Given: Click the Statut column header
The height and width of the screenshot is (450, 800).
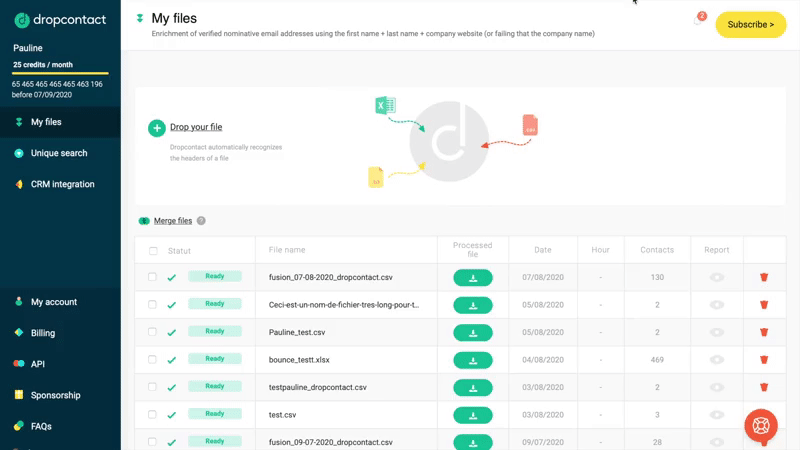Looking at the screenshot, I should click(179, 251).
